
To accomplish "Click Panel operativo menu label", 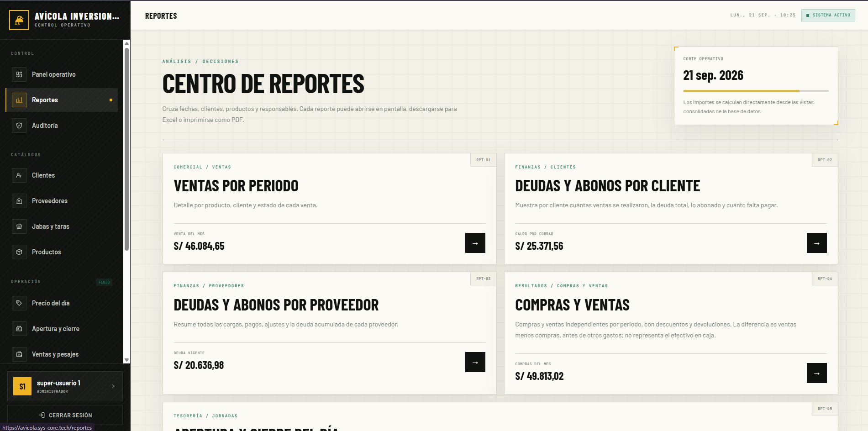I will click(54, 74).
